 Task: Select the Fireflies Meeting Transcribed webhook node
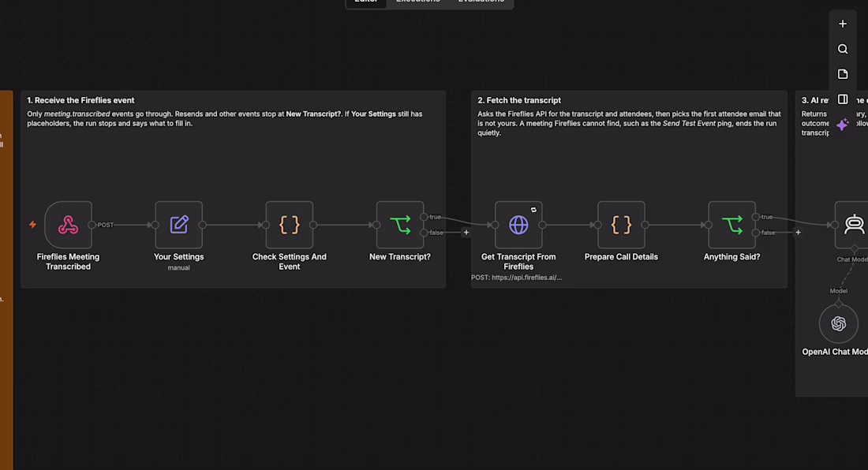(68, 225)
